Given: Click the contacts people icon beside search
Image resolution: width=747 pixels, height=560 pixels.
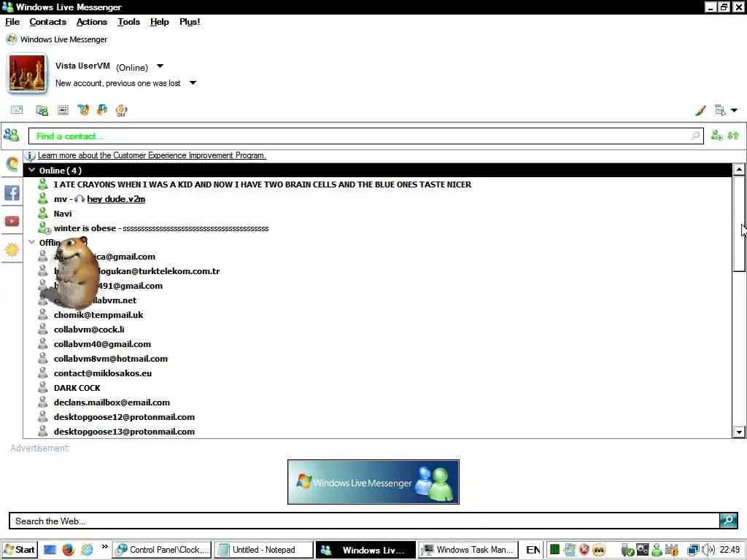Looking at the screenshot, I should 12,135.
